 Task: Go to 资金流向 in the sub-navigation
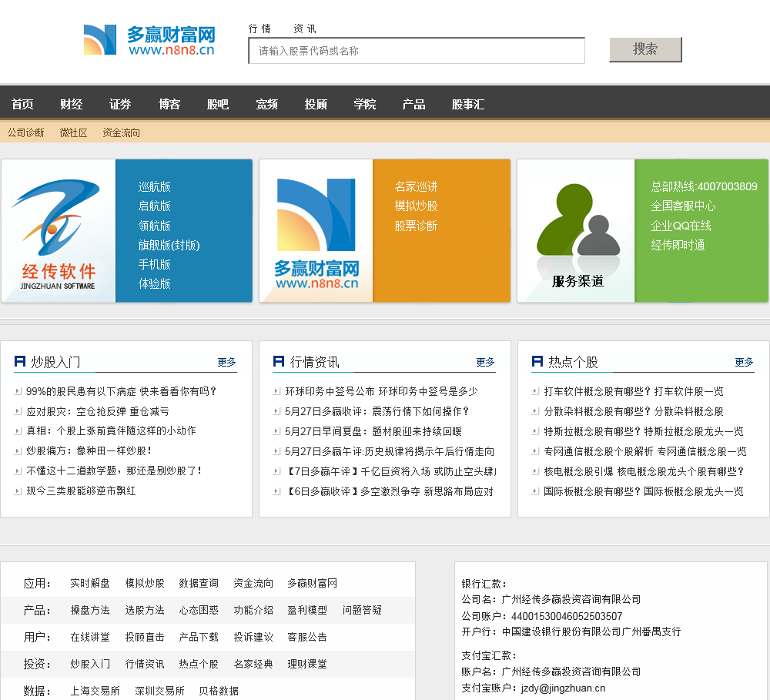(x=122, y=132)
